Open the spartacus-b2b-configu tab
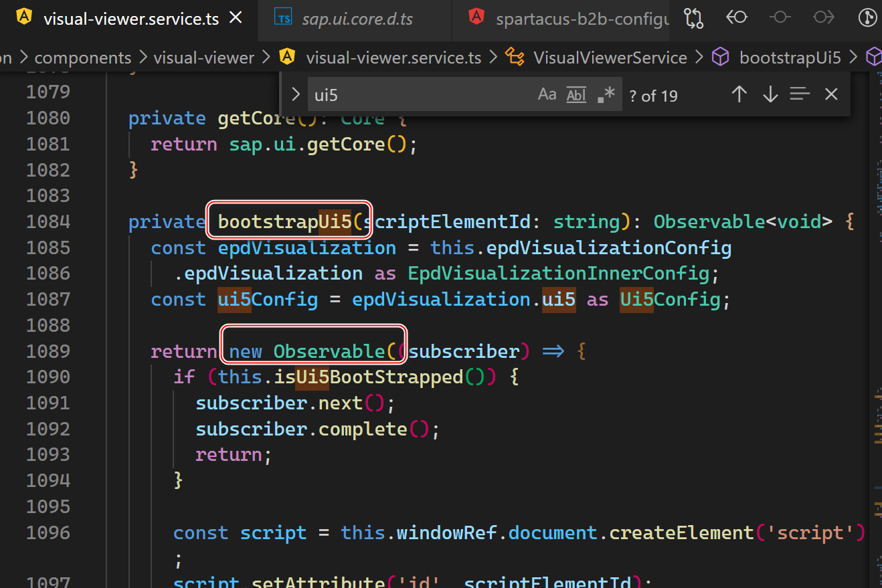Image resolution: width=882 pixels, height=588 pixels. click(x=562, y=19)
